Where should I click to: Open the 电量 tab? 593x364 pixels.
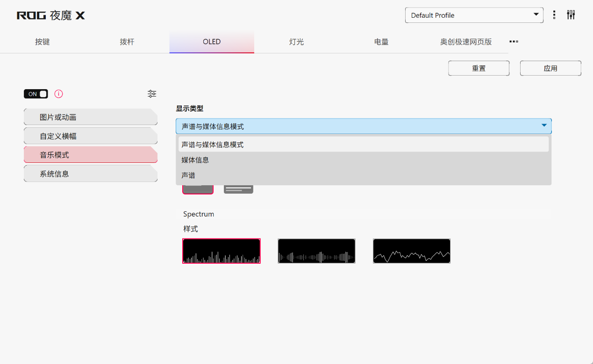point(381,42)
